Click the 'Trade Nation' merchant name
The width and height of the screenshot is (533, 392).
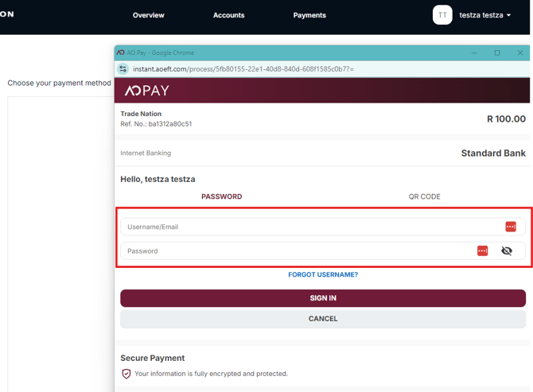click(x=141, y=114)
